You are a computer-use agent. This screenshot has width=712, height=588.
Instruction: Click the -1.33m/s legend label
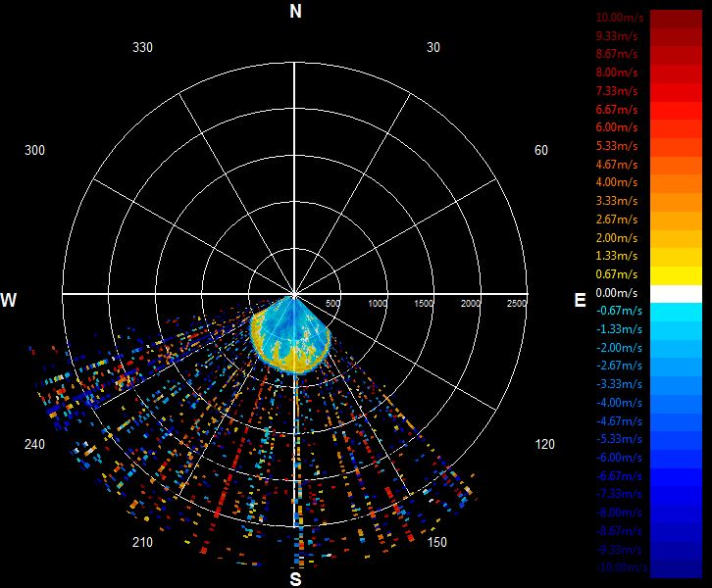point(619,329)
